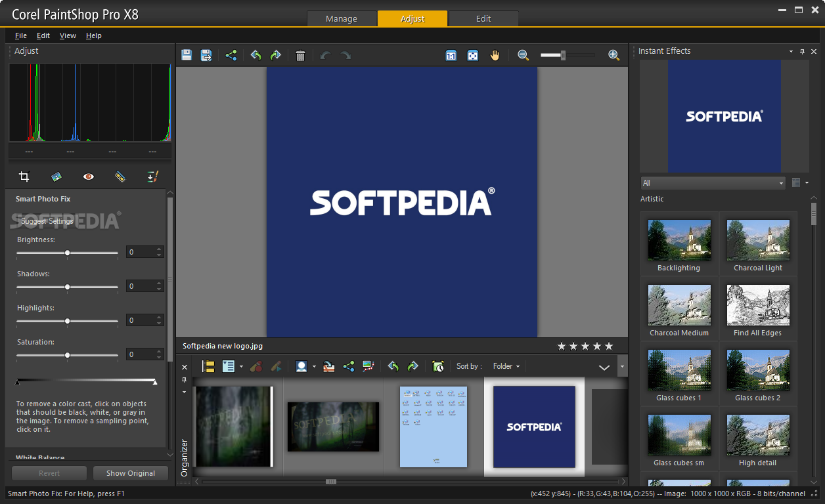Apply the Glass cubes 2 effect thumbnail
This screenshot has width=825, height=504.
pyautogui.click(x=758, y=370)
